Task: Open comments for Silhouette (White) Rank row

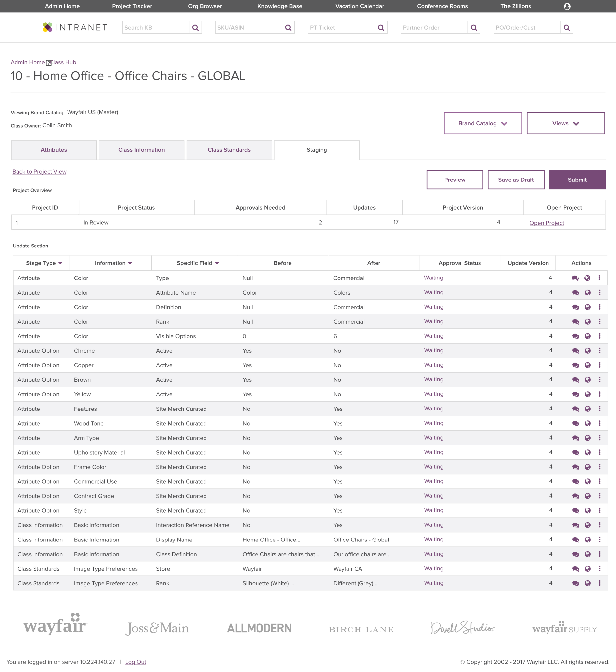Action: (575, 583)
